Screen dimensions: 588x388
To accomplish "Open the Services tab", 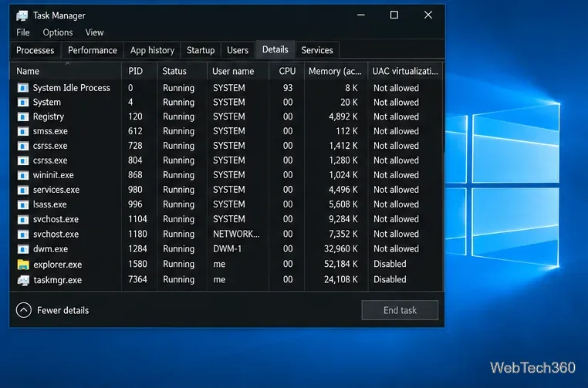I will [x=317, y=50].
